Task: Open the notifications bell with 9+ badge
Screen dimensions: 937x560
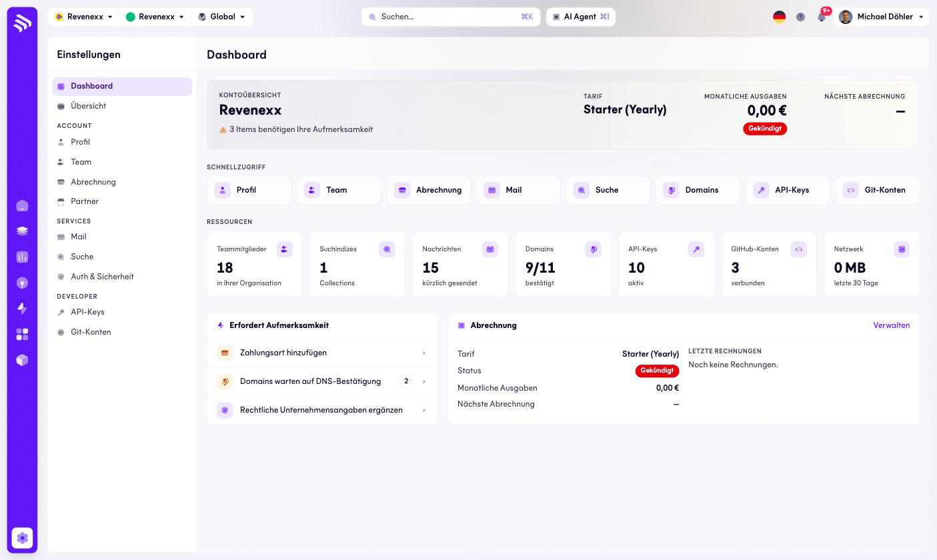Action: tap(822, 17)
